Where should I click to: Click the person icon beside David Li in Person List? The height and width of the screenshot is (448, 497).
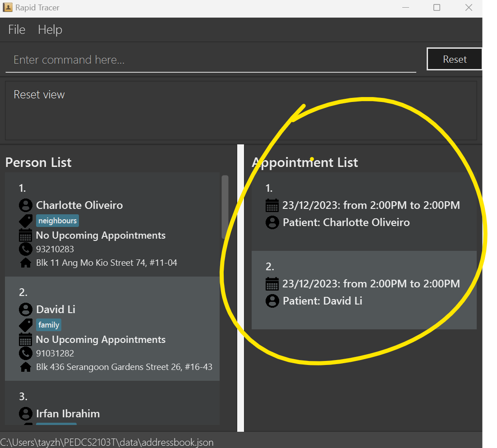tap(26, 309)
